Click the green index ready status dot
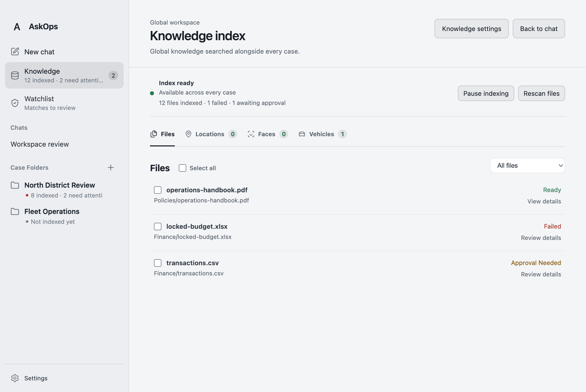 tap(152, 93)
